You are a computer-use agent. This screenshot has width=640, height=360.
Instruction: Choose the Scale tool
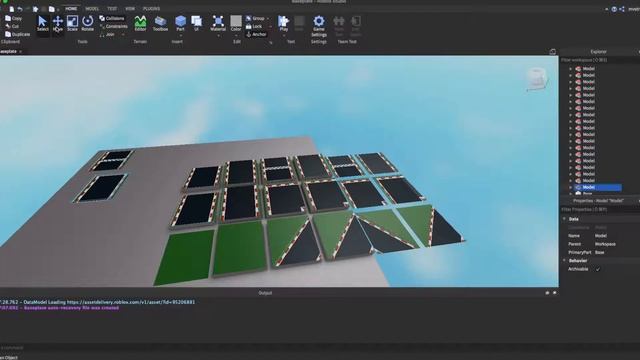point(72,24)
